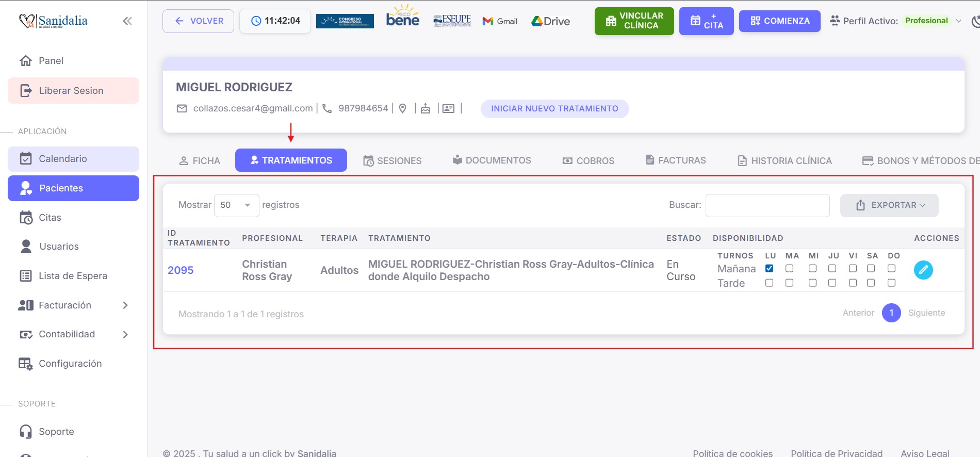Collapse the sidebar with the double-chevron icon
The height and width of the screenshot is (457, 980).
(x=127, y=21)
